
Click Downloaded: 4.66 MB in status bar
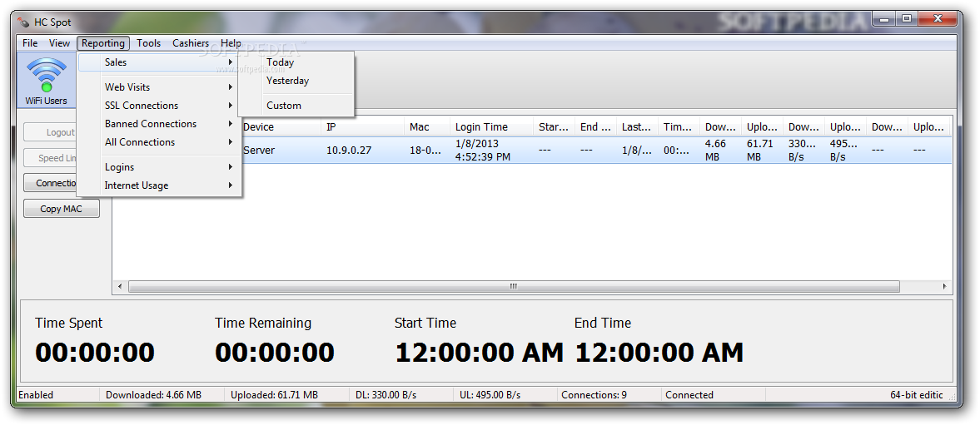pyautogui.click(x=154, y=395)
